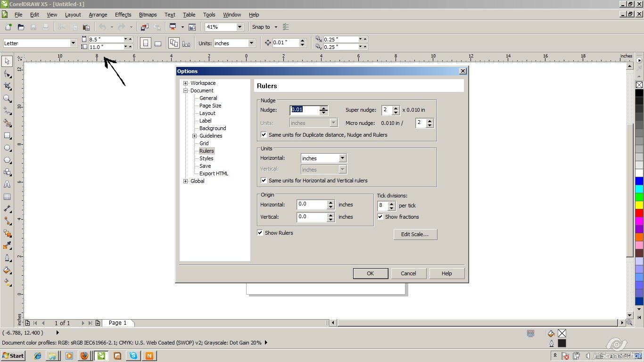Viewport: 644px width, 362px height.
Task: Open the Horizontal units dropdown
Action: pyautogui.click(x=343, y=158)
